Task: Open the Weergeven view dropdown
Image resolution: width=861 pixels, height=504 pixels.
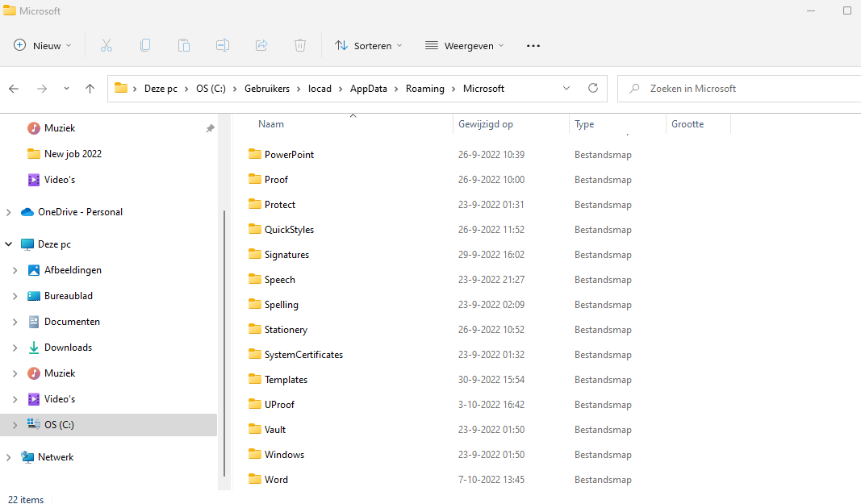Action: (x=465, y=46)
